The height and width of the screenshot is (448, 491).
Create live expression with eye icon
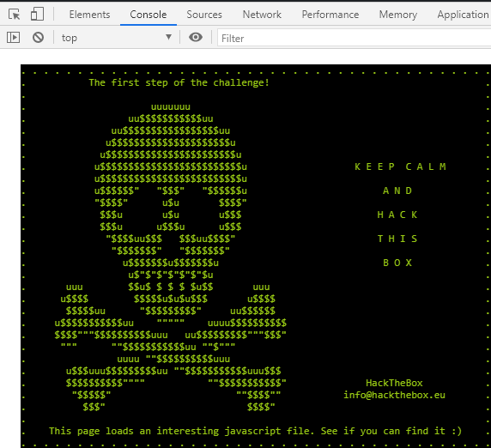(x=196, y=38)
